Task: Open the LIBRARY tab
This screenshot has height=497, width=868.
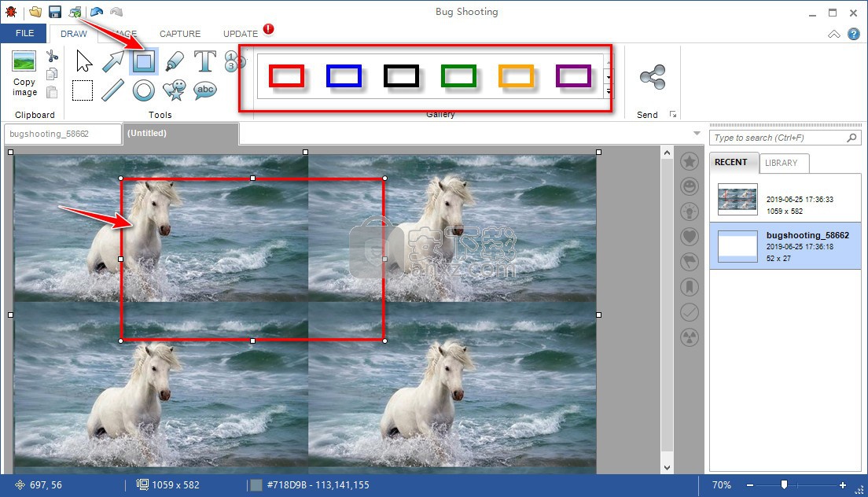Action: click(781, 163)
